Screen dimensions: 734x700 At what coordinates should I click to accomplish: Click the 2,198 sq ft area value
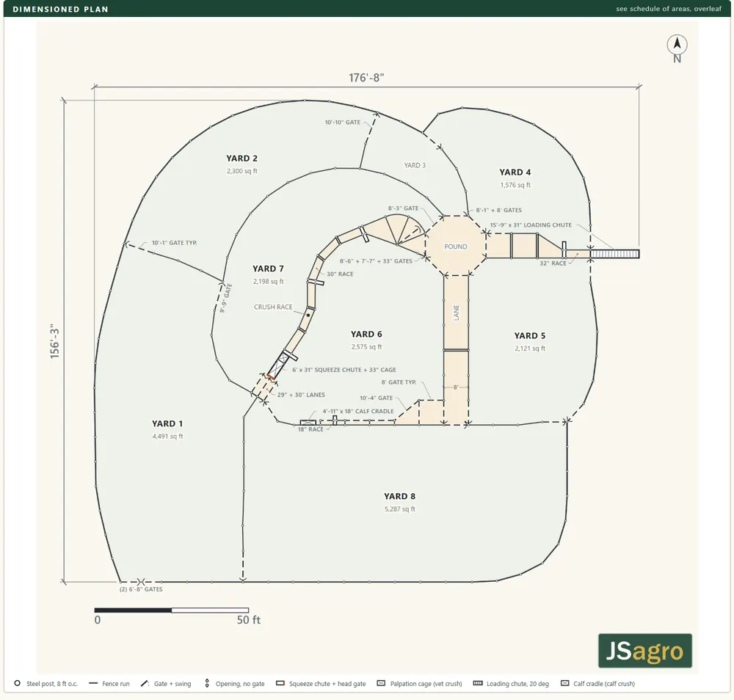(x=268, y=281)
